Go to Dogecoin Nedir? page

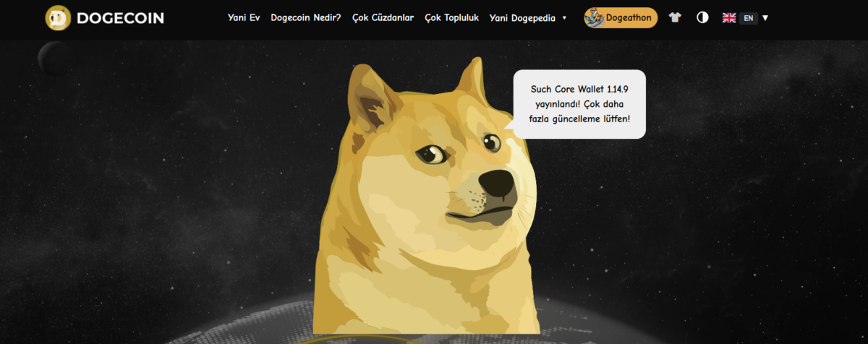pyautogui.click(x=306, y=17)
